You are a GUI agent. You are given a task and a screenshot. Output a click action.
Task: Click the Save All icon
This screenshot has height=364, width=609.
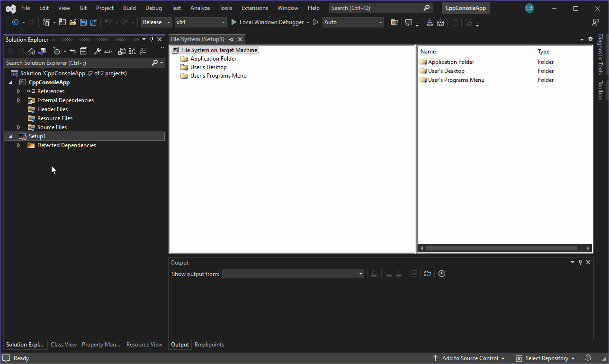pos(94,22)
